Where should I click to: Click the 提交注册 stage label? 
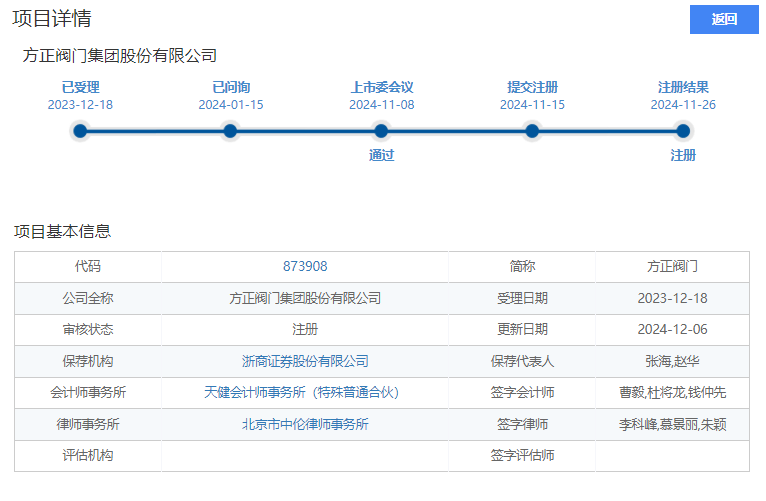click(x=532, y=87)
